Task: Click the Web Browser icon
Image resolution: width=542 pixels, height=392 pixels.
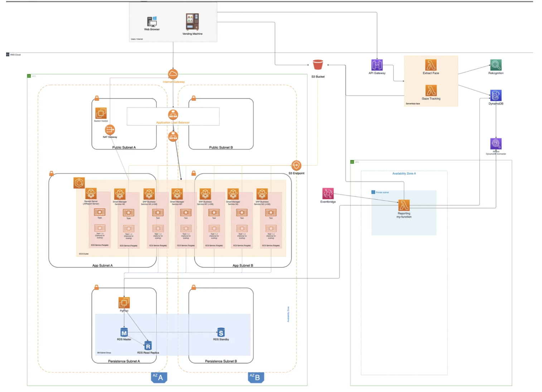Action: (x=152, y=21)
